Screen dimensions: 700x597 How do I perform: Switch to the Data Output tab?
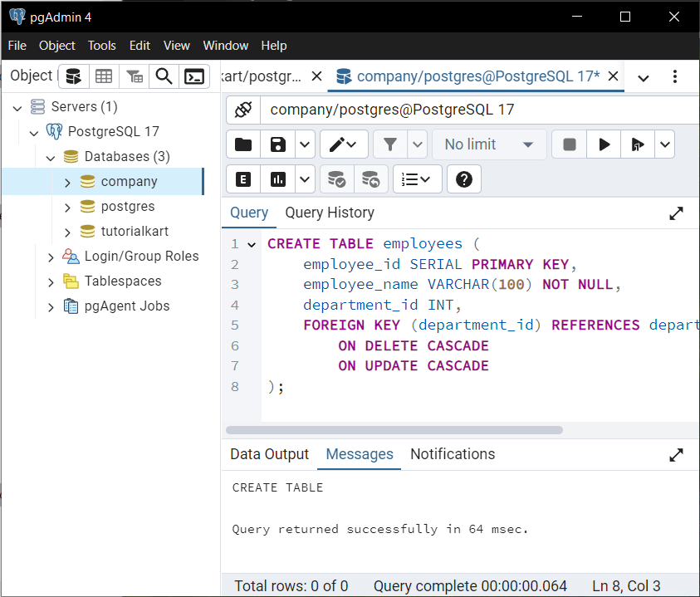click(x=269, y=454)
